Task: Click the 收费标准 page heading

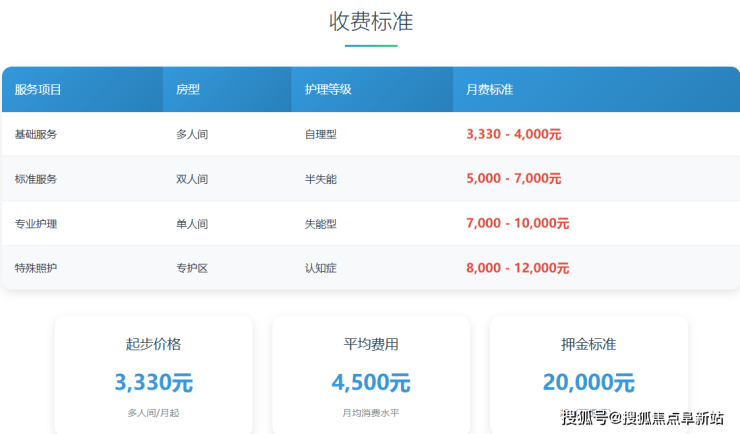Action: (x=370, y=21)
